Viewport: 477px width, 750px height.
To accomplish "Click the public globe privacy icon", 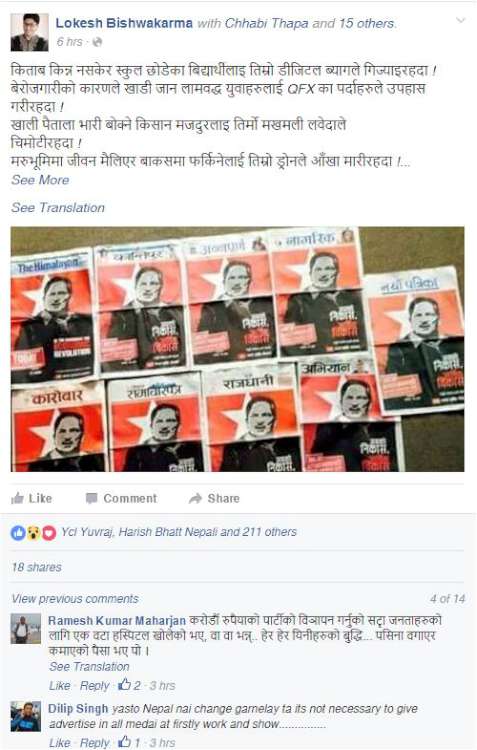I will click(x=97, y=42).
